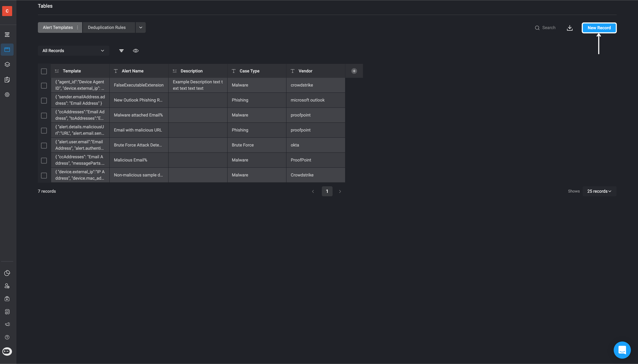Click the Vendor column header
Image resolution: width=638 pixels, height=364 pixels.
click(316, 71)
